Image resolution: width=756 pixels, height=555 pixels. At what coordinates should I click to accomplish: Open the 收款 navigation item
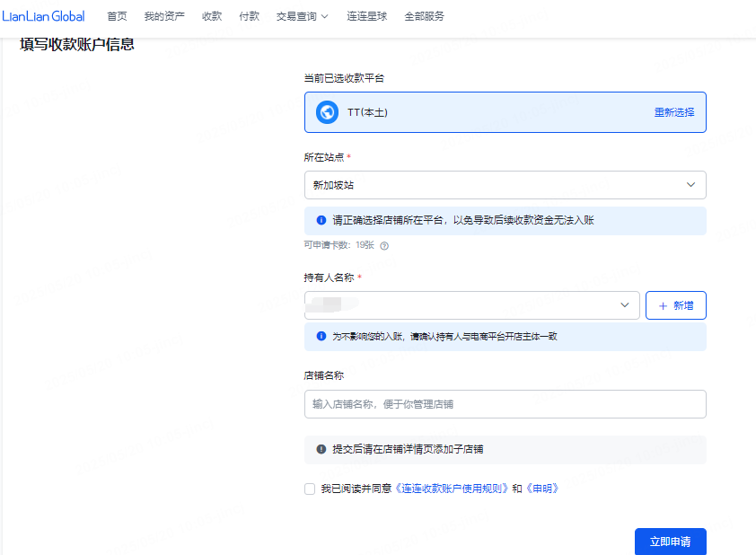[x=212, y=16]
